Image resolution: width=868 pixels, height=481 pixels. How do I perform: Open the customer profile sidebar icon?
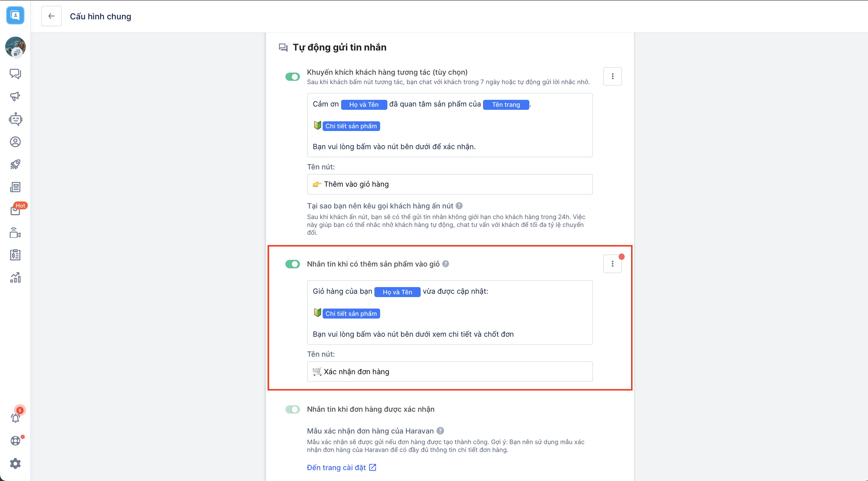15,142
